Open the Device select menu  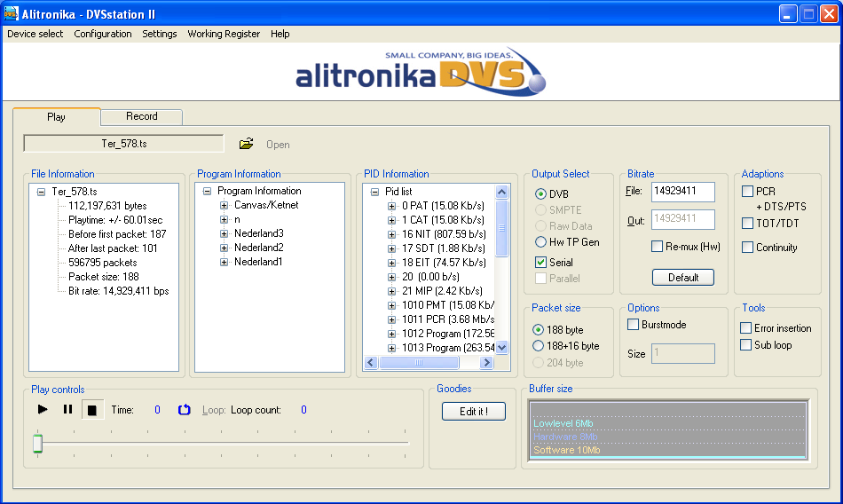tap(35, 34)
